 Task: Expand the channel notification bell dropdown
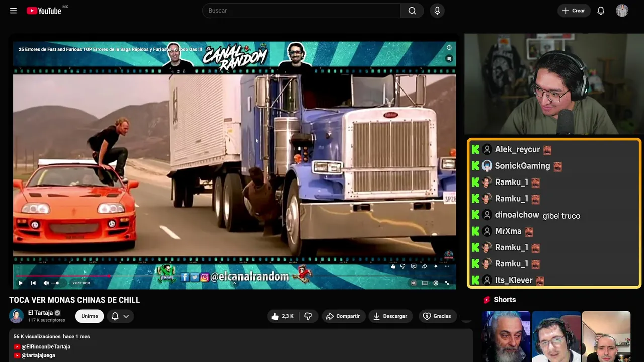coord(120,316)
